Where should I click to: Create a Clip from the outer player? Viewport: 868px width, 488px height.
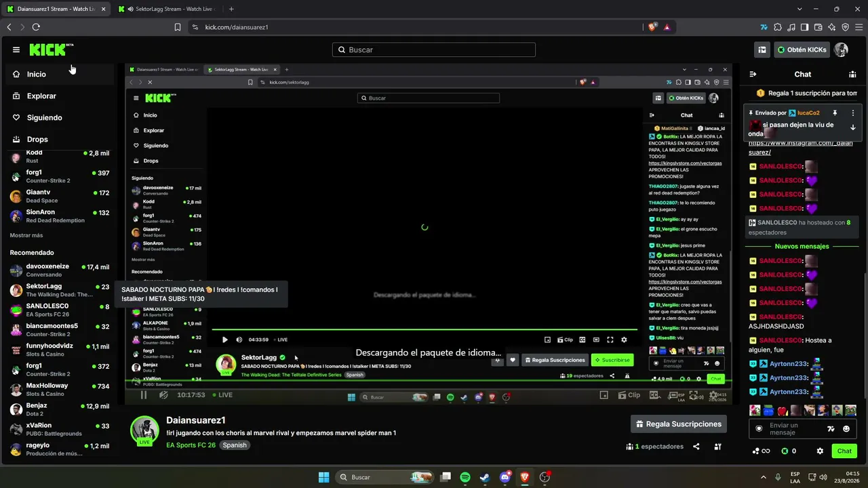click(628, 394)
